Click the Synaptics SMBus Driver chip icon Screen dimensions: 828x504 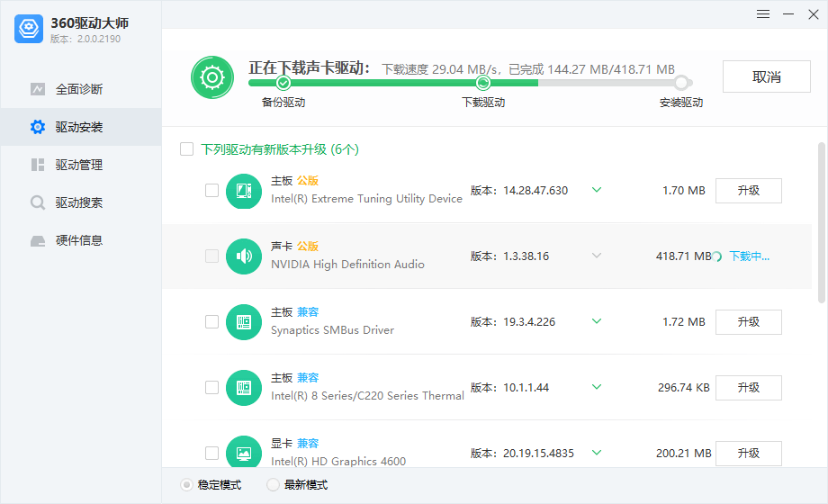click(x=243, y=322)
